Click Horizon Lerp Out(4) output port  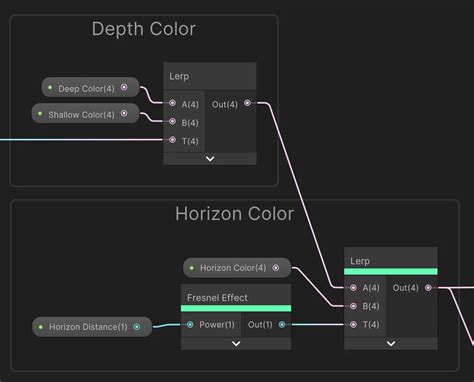(428, 287)
